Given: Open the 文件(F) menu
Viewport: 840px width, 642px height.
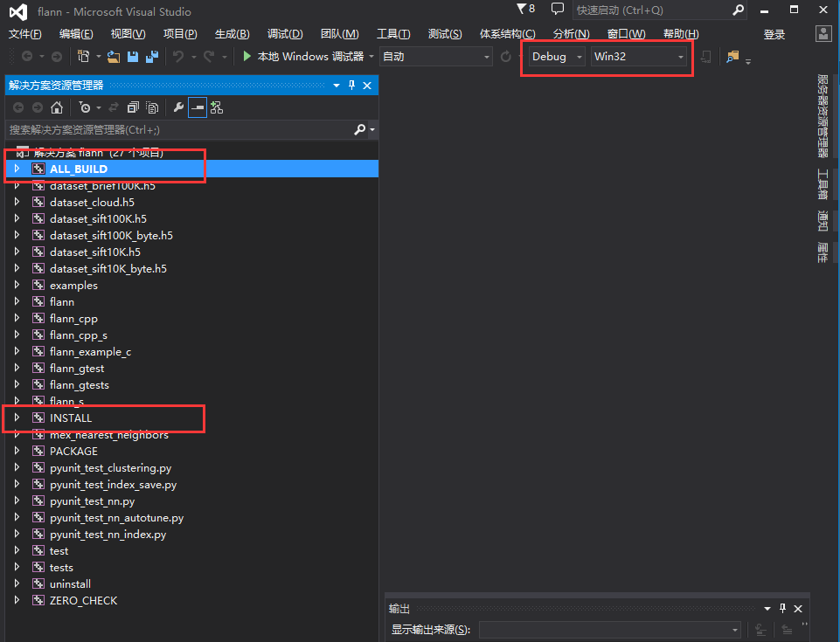Looking at the screenshot, I should click(x=25, y=34).
